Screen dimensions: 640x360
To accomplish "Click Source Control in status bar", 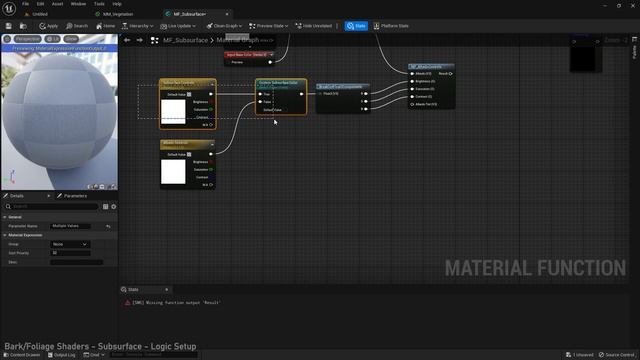I will [617, 355].
